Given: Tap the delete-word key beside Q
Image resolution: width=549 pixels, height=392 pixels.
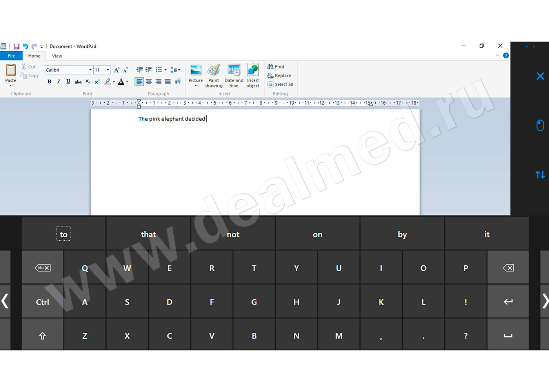Looking at the screenshot, I should click(42, 268).
